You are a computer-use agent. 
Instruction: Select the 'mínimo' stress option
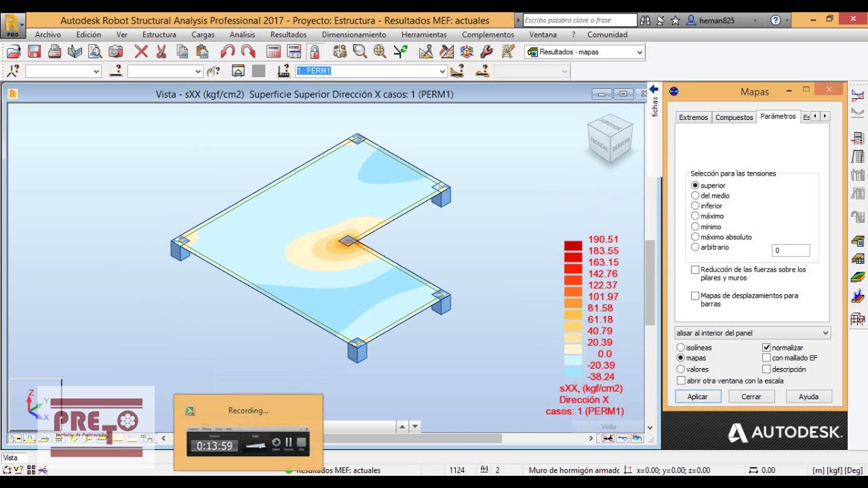click(695, 226)
